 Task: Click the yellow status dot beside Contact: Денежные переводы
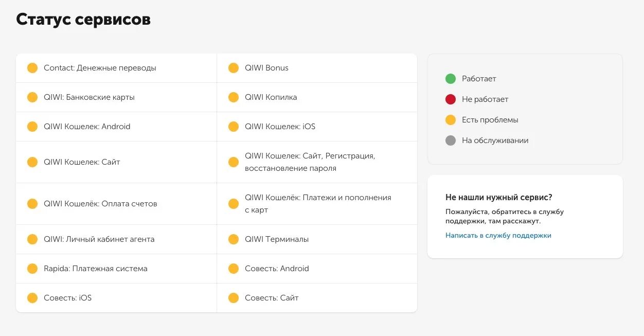tap(32, 68)
